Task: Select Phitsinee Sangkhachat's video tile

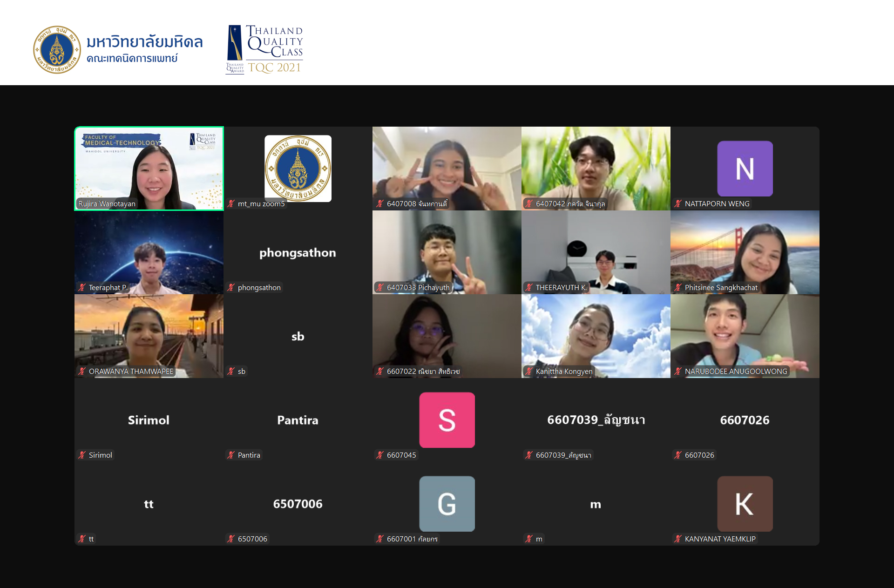Action: (745, 252)
